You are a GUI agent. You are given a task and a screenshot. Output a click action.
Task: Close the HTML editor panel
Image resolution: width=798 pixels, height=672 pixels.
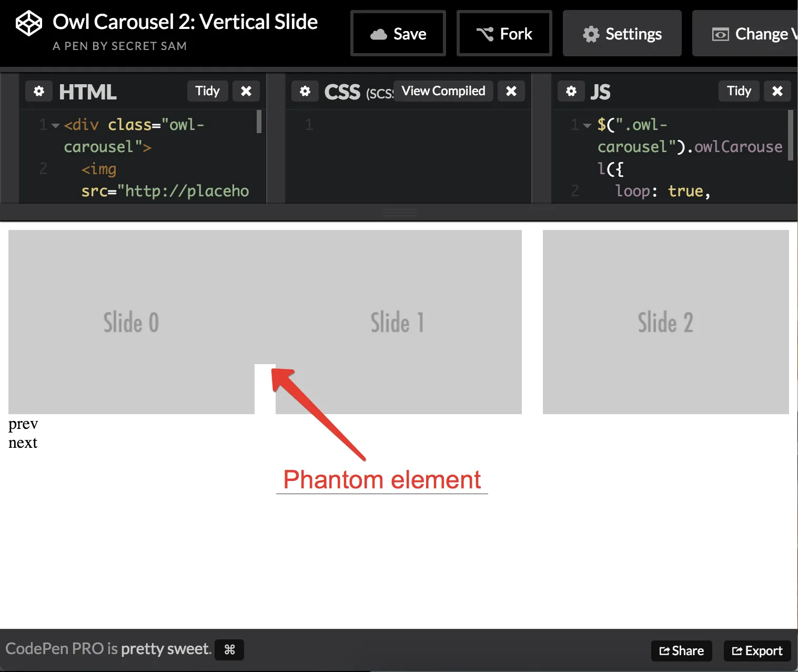[x=246, y=91]
